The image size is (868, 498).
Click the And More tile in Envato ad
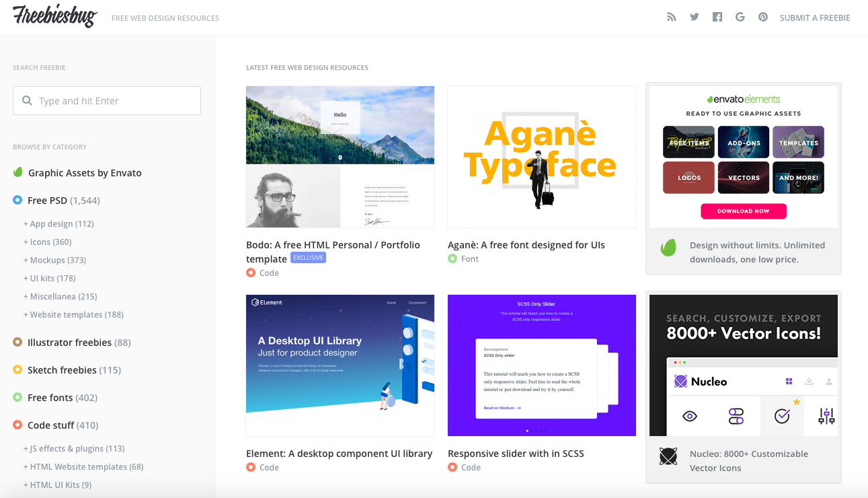(x=798, y=178)
